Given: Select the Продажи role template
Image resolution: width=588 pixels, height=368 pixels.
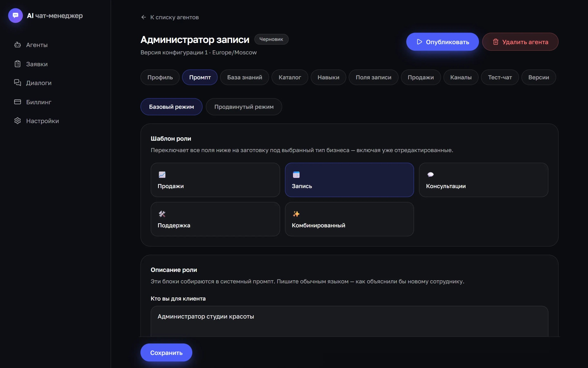Looking at the screenshot, I should [x=215, y=180].
